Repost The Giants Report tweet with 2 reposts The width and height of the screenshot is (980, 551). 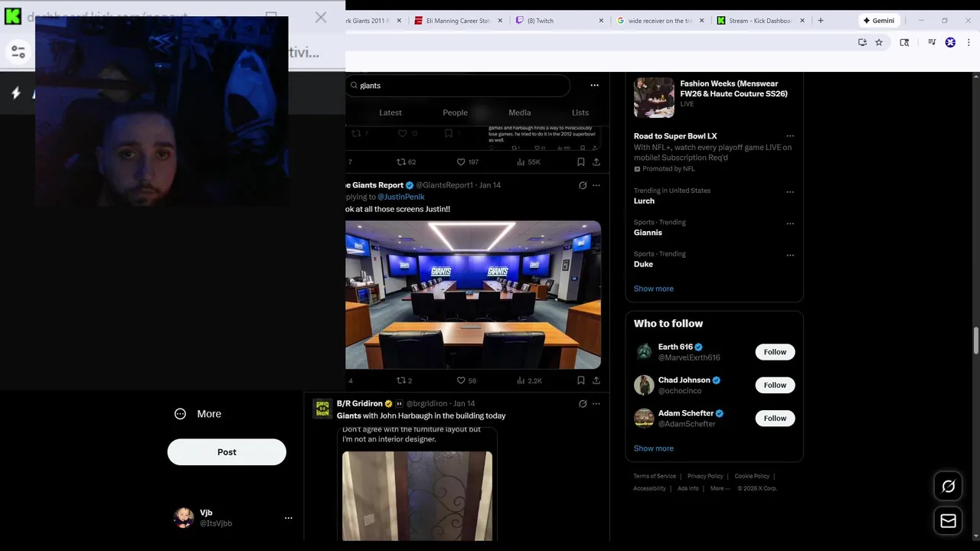(x=404, y=380)
